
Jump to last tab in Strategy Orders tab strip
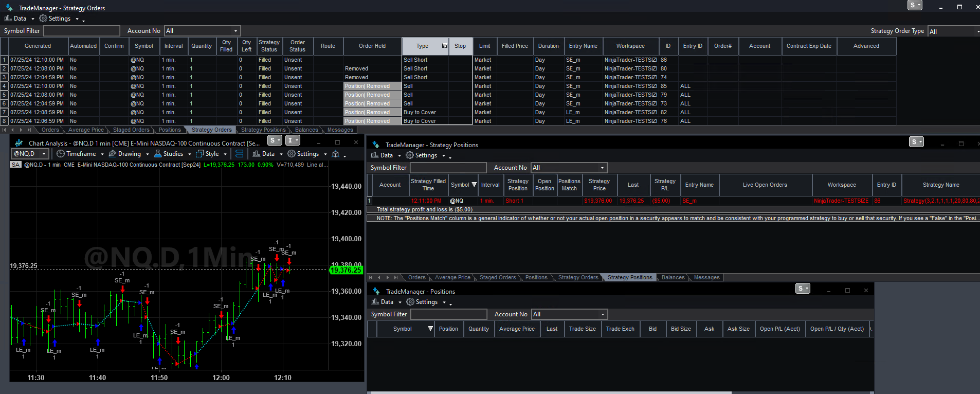[x=29, y=130]
